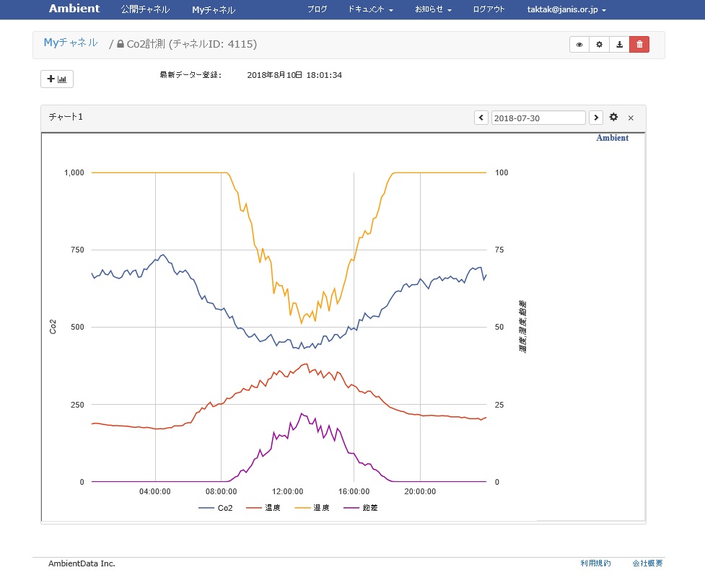
Task: Click the Co2計測 channel title text
Action: [x=146, y=44]
